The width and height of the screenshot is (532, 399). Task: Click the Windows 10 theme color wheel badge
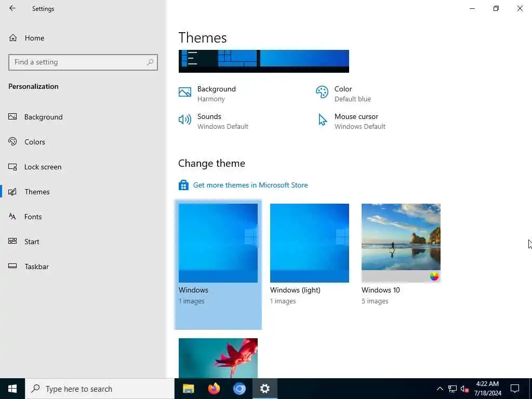tap(434, 276)
